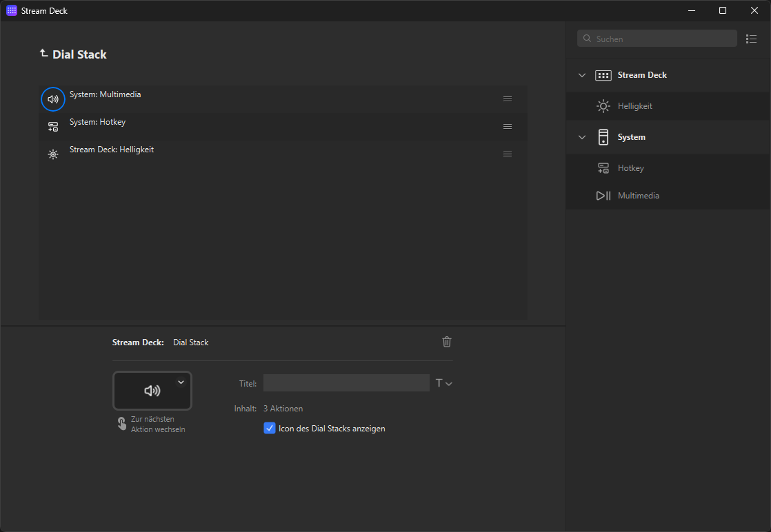Collapse the Stream Deck category in sidebar

tap(582, 75)
